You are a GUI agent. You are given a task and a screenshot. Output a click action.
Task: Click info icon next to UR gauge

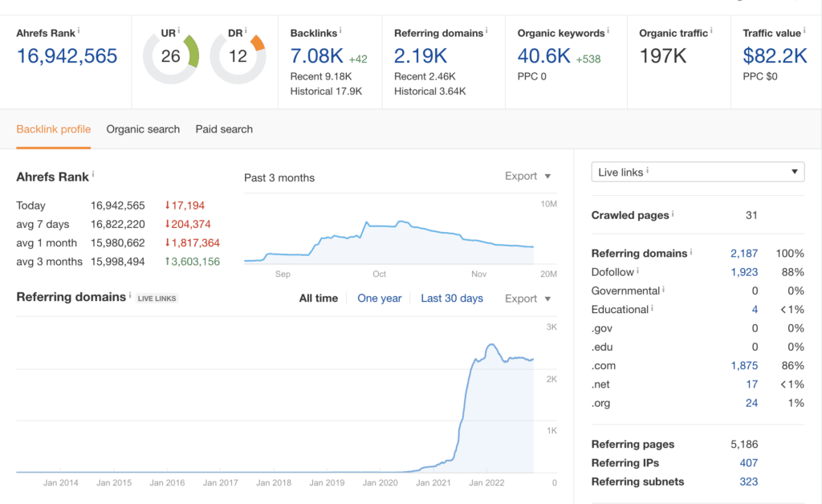[179, 31]
